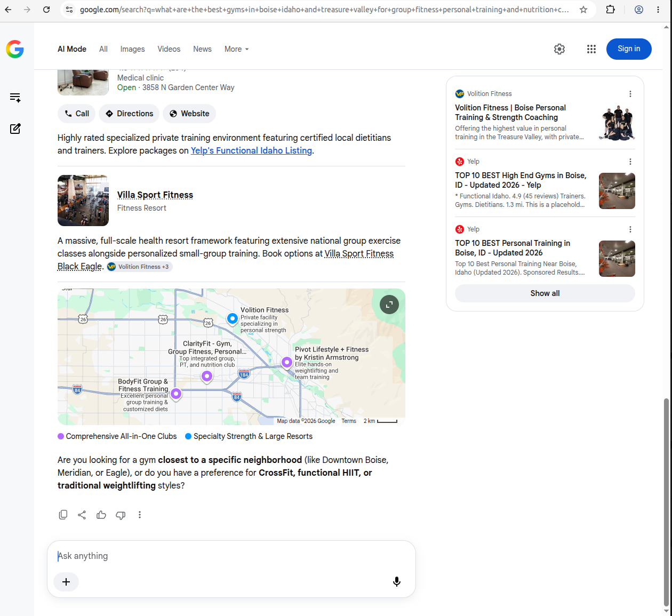Open more options below response
This screenshot has height=616, width=672.
coord(140,515)
